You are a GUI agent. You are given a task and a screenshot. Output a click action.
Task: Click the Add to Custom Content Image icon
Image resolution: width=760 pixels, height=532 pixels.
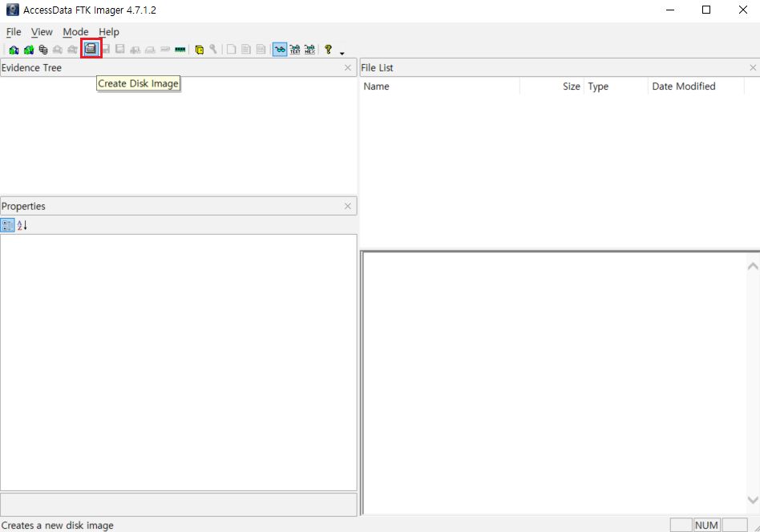[135, 50]
